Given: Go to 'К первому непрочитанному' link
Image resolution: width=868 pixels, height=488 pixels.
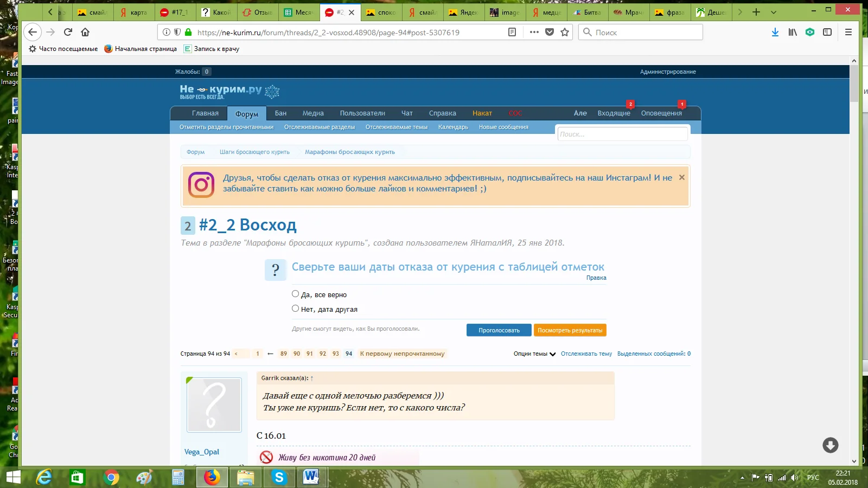Looking at the screenshot, I should (x=402, y=354).
